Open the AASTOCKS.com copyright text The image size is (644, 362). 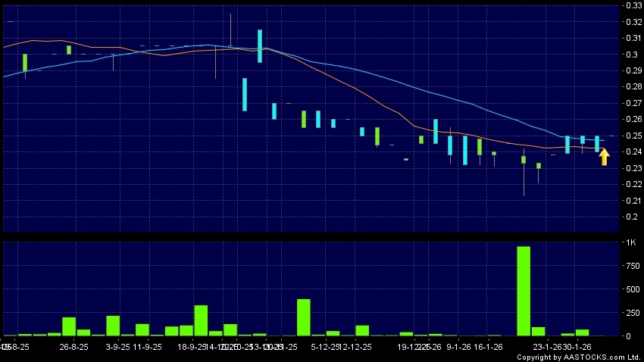579,357
